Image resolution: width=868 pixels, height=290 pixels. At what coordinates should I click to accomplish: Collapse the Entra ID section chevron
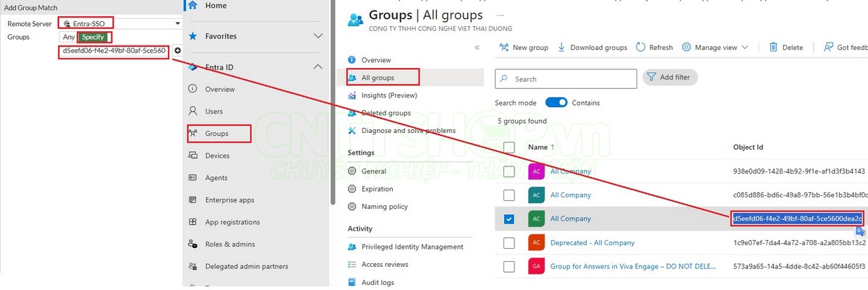coord(318,67)
